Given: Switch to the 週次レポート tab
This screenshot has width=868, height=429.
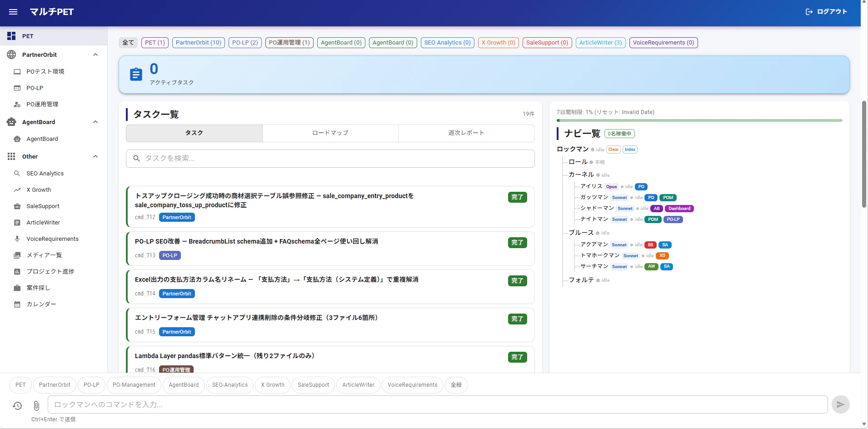Looking at the screenshot, I should click(x=466, y=133).
